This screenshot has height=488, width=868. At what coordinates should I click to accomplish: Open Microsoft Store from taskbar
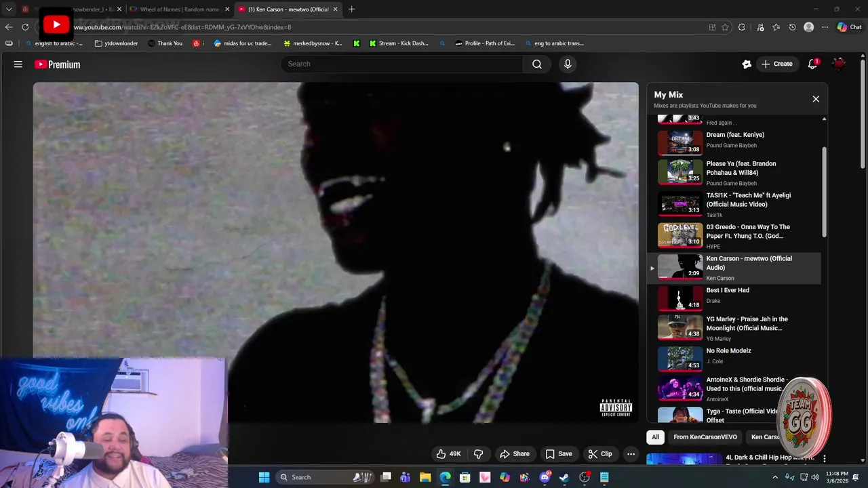click(465, 477)
